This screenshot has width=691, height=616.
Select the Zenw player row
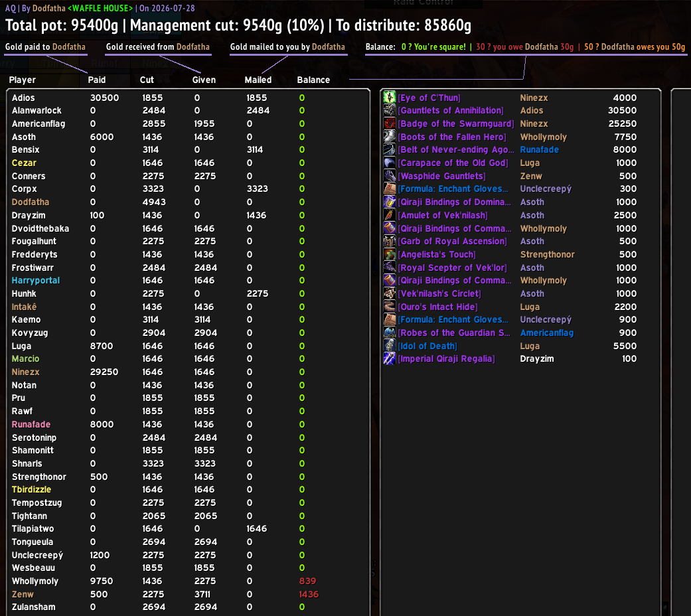click(188, 594)
